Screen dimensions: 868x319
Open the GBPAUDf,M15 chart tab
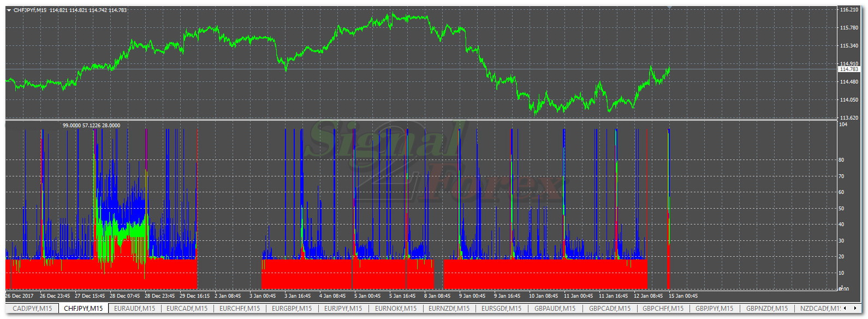[555, 309]
